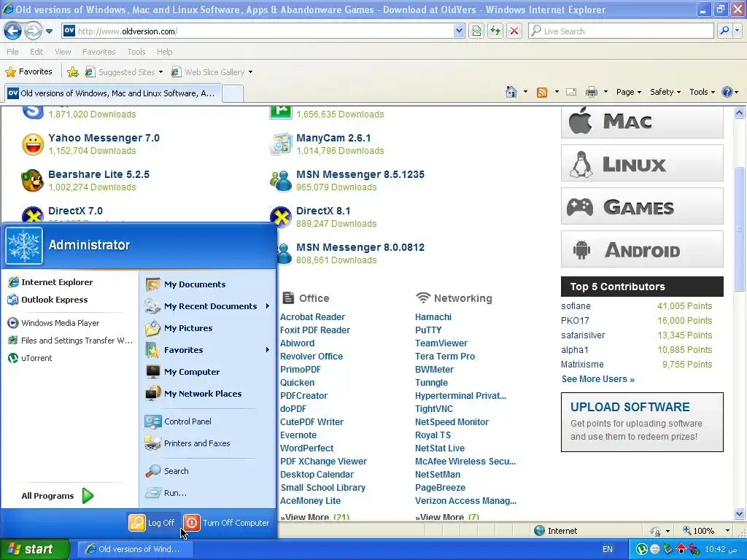747x560 pixels.
Task: Click the Linux category button
Action: click(x=642, y=163)
